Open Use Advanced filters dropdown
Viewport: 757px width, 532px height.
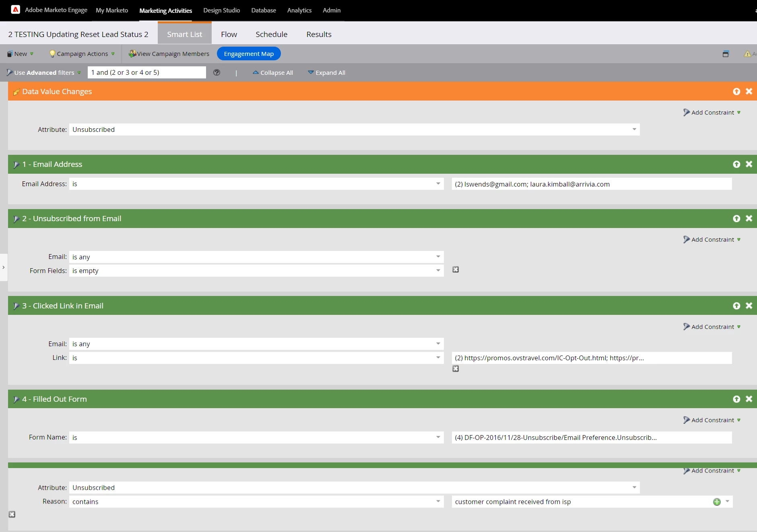44,73
